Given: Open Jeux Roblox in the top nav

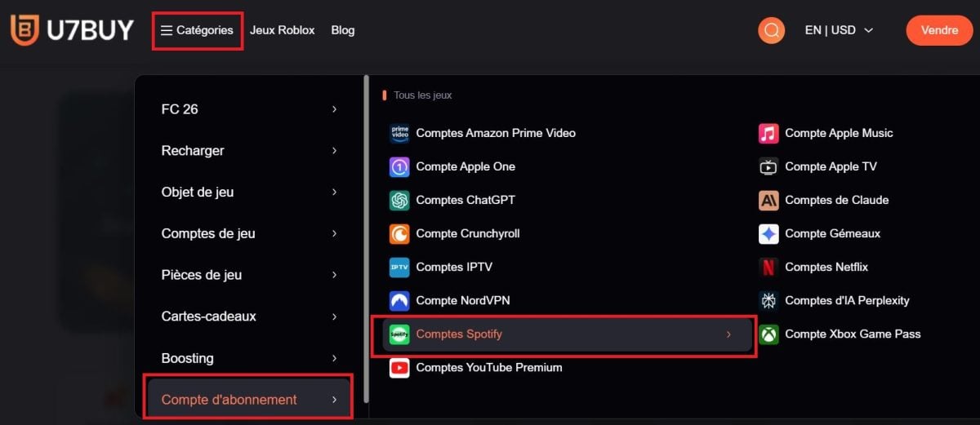Looking at the screenshot, I should [283, 30].
